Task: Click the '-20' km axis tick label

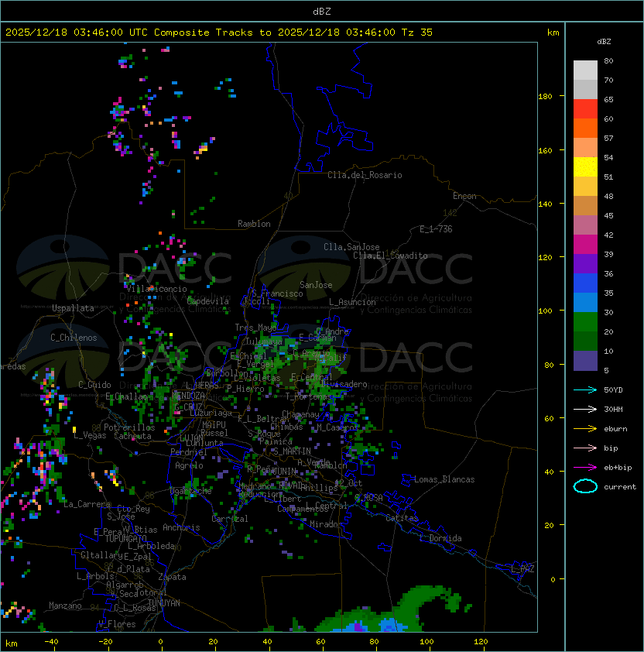Action: tap(105, 642)
